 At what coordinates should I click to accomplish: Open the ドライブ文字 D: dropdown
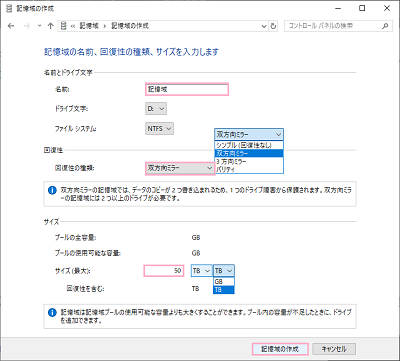[156, 109]
